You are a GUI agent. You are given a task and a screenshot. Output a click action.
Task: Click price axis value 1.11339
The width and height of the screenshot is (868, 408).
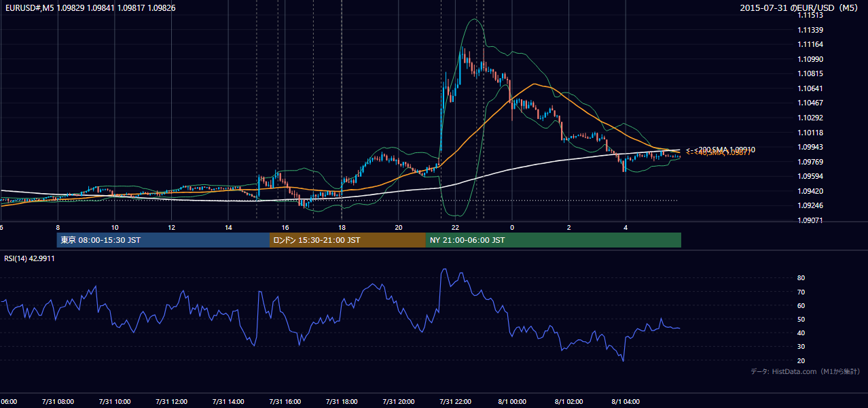pos(811,30)
